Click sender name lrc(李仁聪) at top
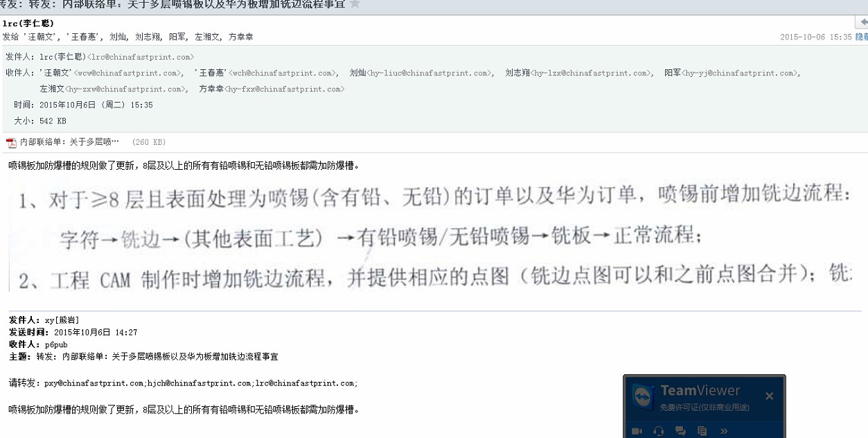The height and width of the screenshot is (438, 868). 28,24
